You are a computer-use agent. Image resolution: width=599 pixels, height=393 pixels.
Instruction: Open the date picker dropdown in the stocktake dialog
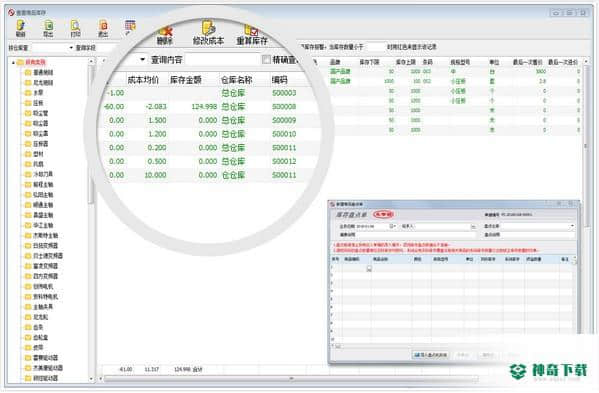click(x=392, y=226)
